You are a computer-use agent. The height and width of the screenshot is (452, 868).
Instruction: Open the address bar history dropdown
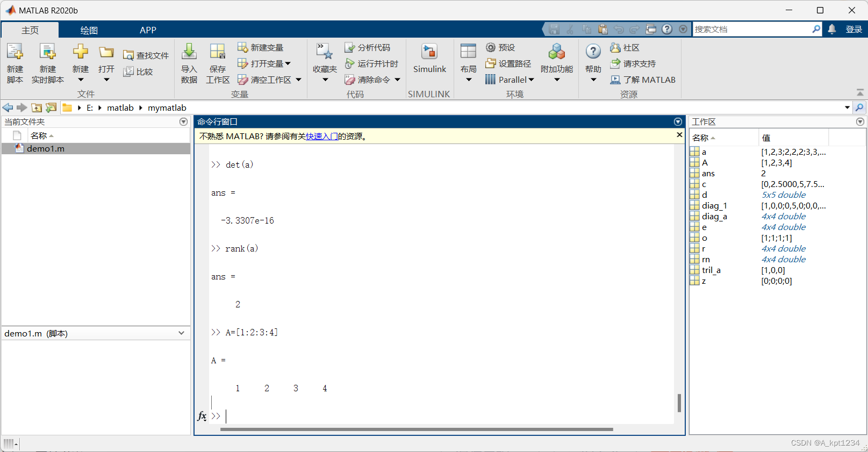pyautogui.click(x=848, y=107)
